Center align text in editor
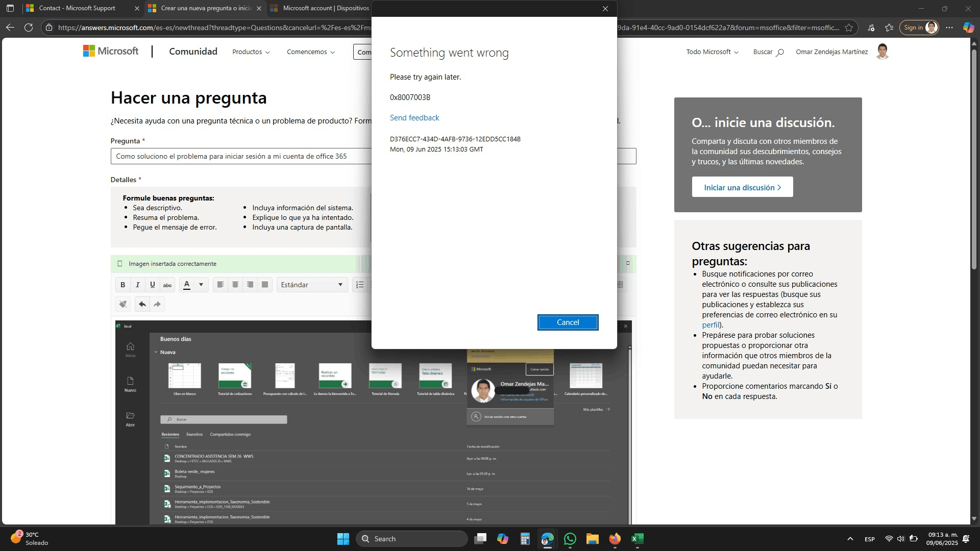This screenshot has width=980, height=551. coord(235,285)
